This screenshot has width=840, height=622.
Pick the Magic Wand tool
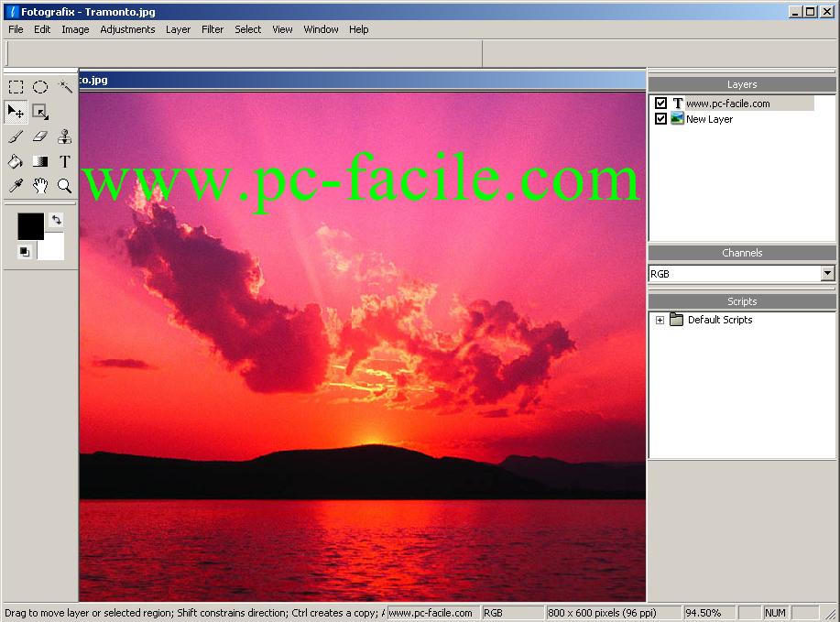(x=65, y=87)
